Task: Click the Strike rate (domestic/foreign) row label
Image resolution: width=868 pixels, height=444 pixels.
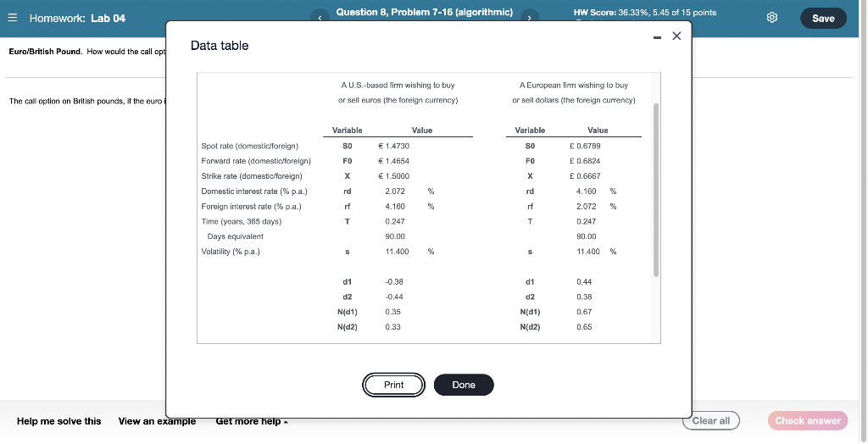Action: pyautogui.click(x=251, y=176)
